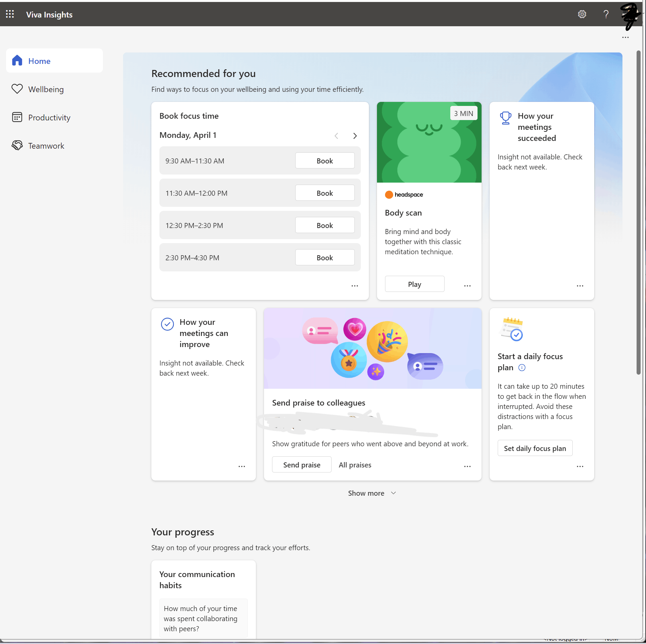Click the Send praise button

pyautogui.click(x=301, y=465)
